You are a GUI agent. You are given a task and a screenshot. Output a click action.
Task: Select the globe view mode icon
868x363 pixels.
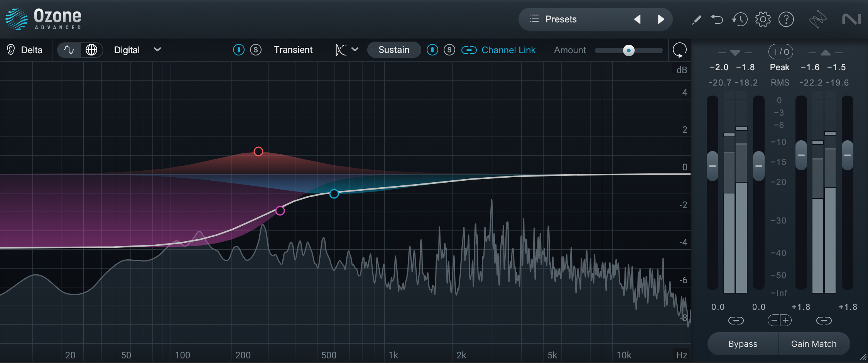tap(91, 50)
